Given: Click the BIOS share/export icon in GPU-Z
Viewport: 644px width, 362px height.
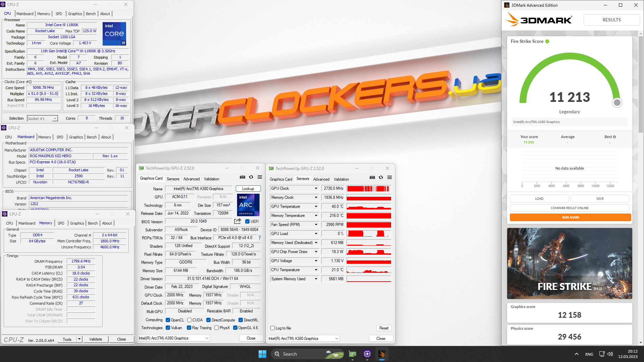Looking at the screenshot, I should pyautogui.click(x=237, y=221).
